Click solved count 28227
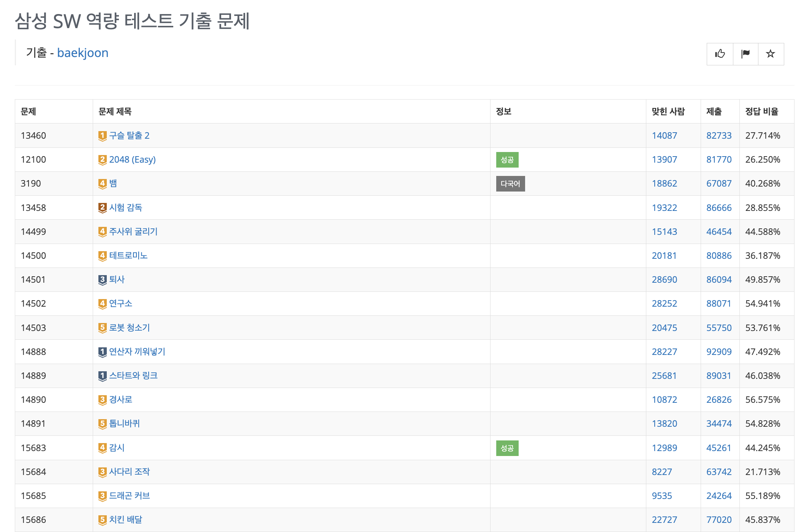Image resolution: width=804 pixels, height=532 pixels. 665,352
